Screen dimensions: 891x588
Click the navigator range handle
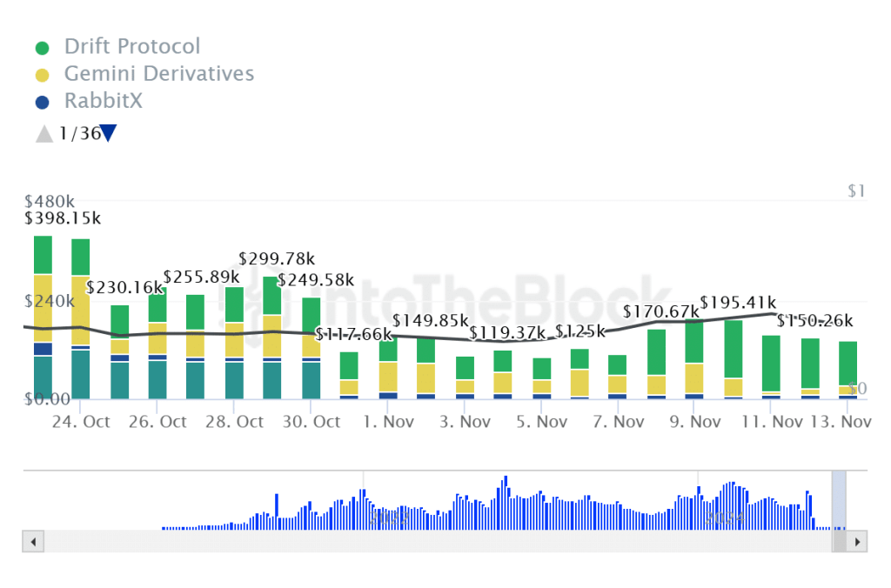click(839, 500)
